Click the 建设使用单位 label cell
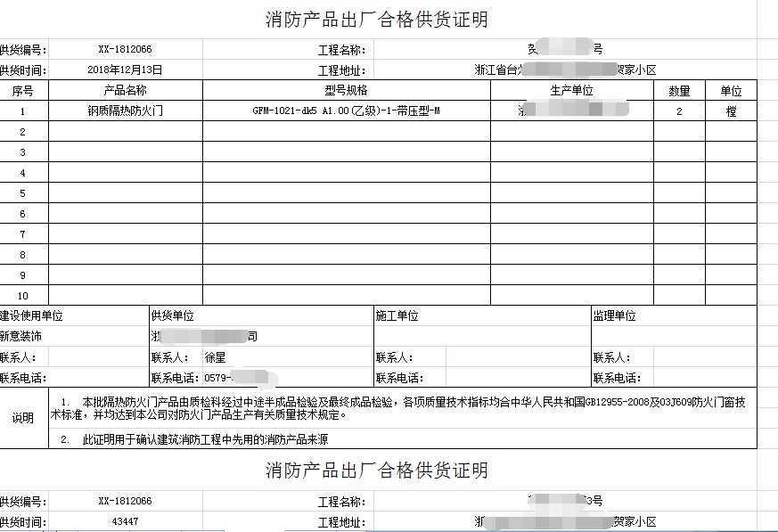 (32, 316)
